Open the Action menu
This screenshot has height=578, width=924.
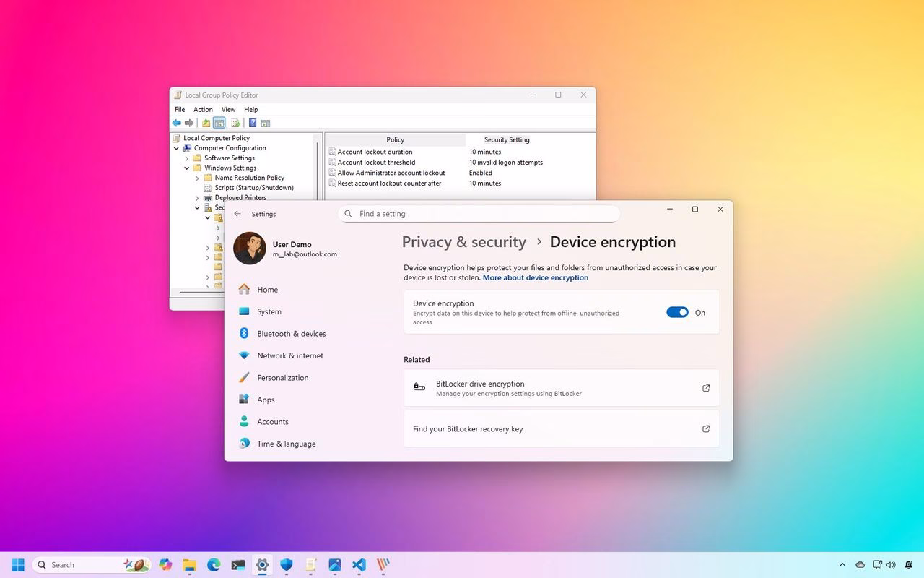[x=203, y=110]
